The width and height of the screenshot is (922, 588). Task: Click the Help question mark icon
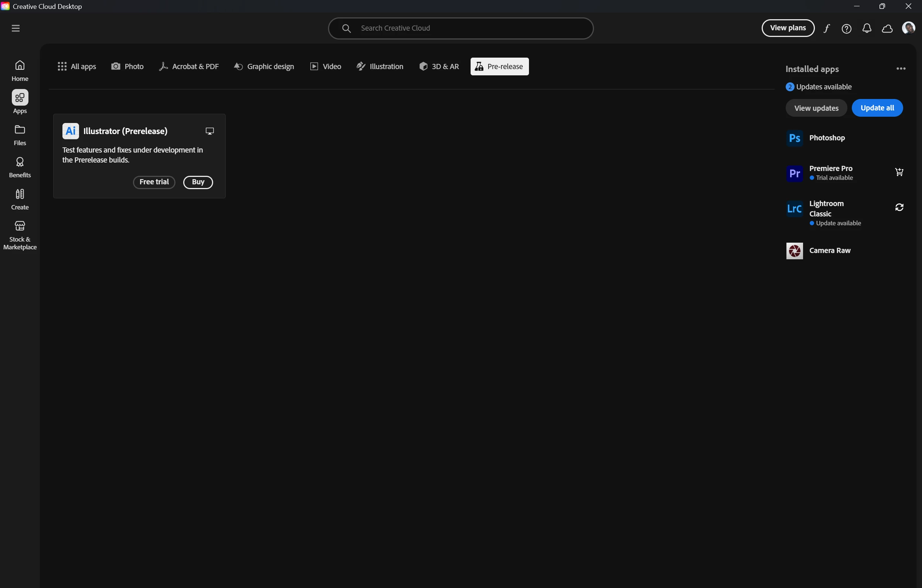pyautogui.click(x=846, y=28)
